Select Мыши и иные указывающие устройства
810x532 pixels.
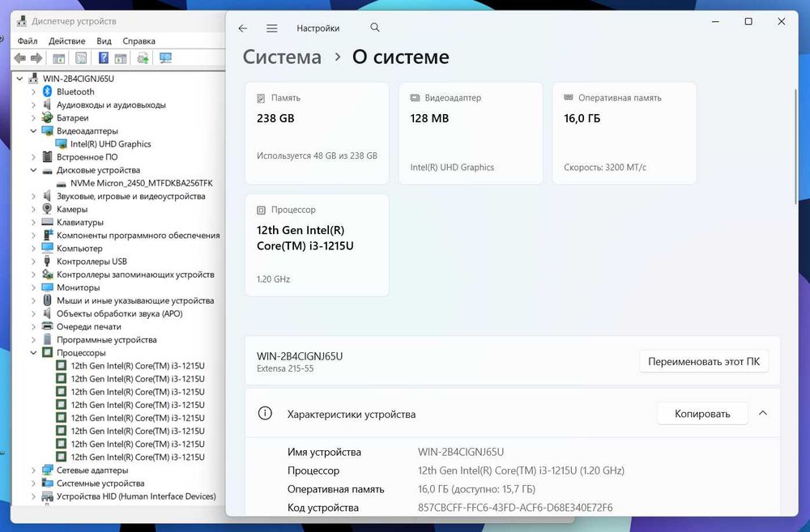point(135,300)
